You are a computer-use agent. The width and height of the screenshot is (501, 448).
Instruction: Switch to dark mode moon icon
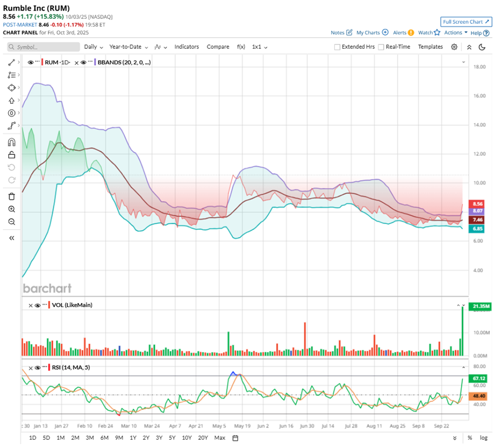pos(482,47)
